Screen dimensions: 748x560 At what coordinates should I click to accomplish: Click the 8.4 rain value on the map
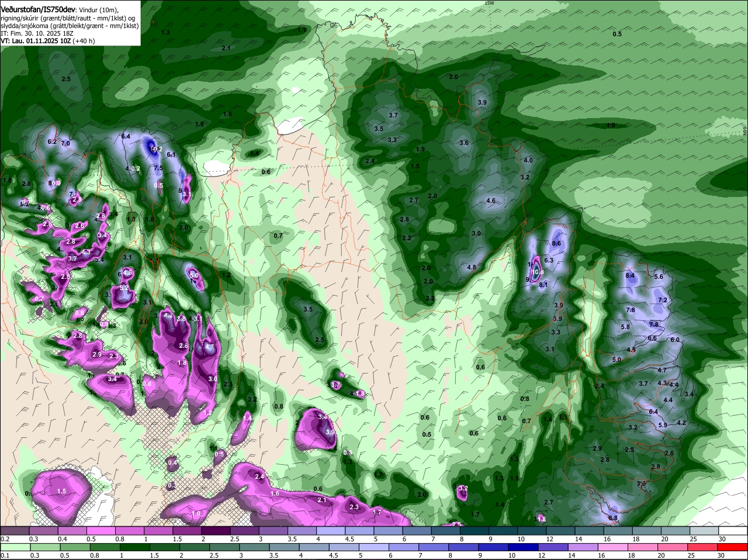[630, 275]
